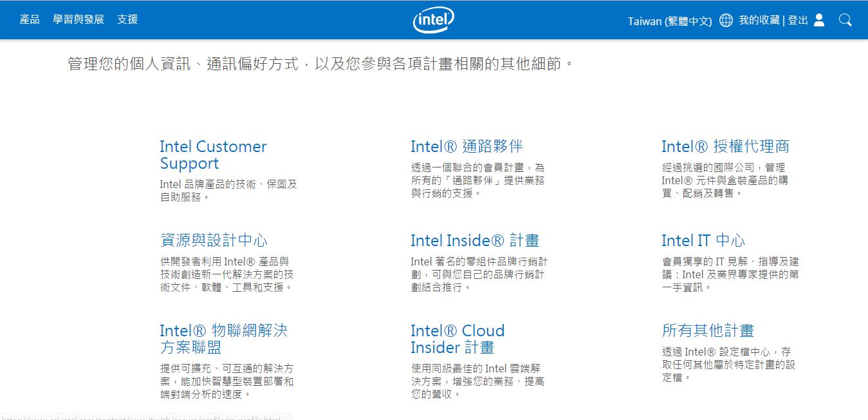Open Intel® 物聯網解決方案聯盟
Image resolution: width=868 pixels, height=420 pixels.
tap(224, 339)
